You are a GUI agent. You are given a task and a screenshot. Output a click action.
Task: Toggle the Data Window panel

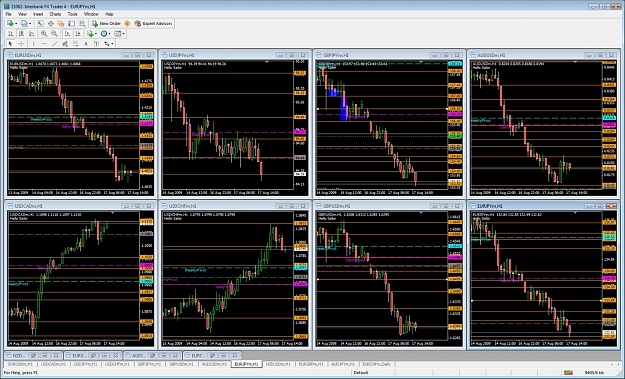coord(51,24)
